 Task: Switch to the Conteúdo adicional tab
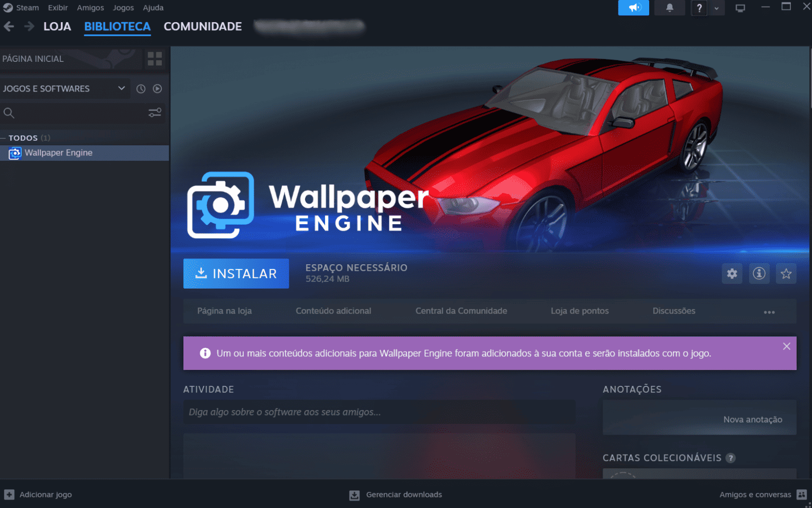click(x=334, y=311)
